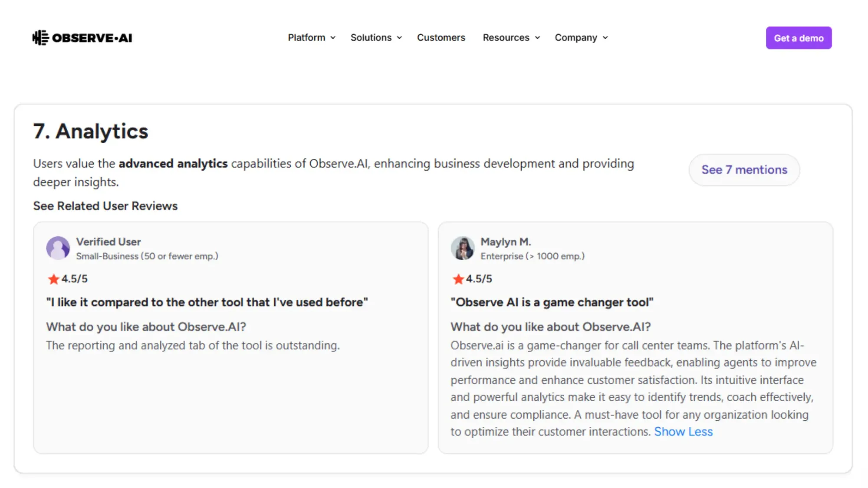The height and width of the screenshot is (488, 868).
Task: Click the Verified User avatar icon
Action: point(58,248)
